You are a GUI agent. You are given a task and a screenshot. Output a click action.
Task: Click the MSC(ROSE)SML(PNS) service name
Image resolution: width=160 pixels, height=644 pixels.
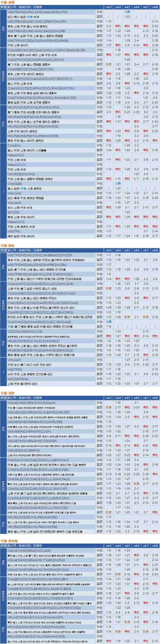pos(21,174)
